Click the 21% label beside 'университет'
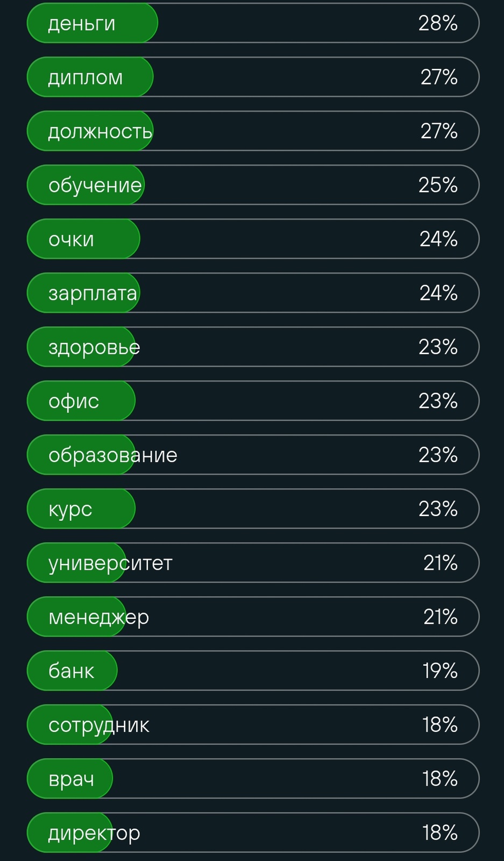The width and height of the screenshot is (504, 861). tap(440, 563)
